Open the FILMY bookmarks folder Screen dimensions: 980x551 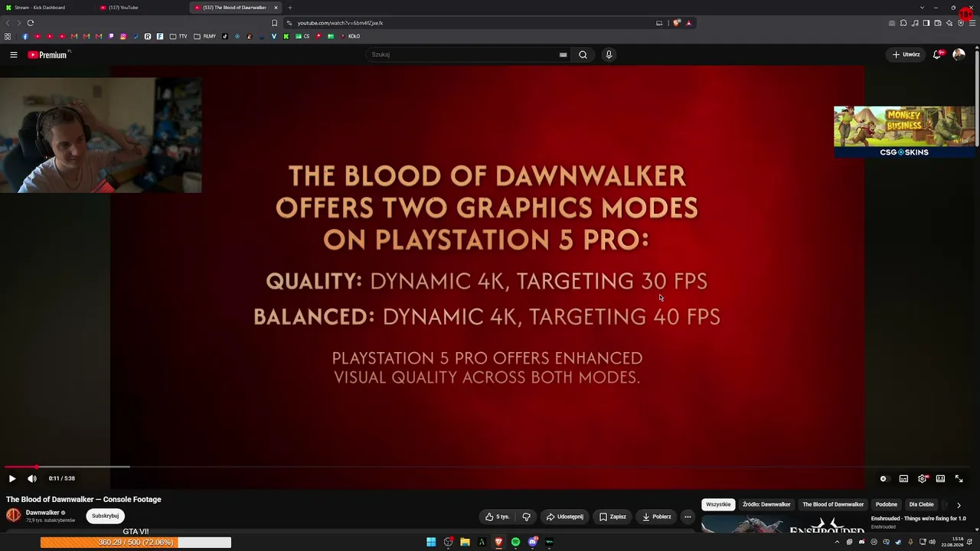pos(205,36)
